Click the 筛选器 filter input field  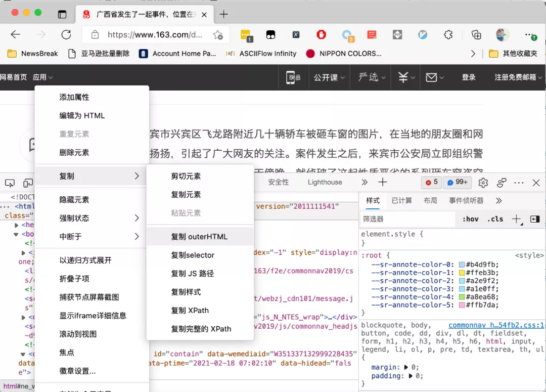click(407, 219)
